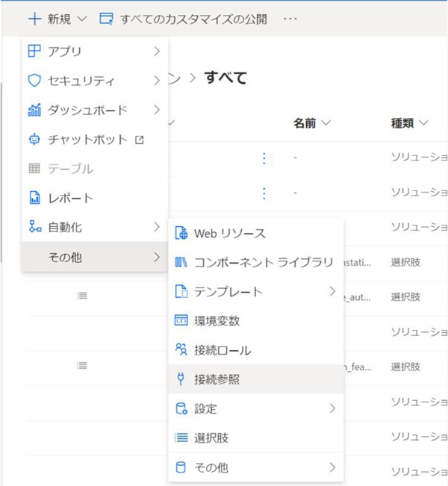The width and height of the screenshot is (448, 486).
Task: Click the レポート report icon
Action: tap(34, 199)
